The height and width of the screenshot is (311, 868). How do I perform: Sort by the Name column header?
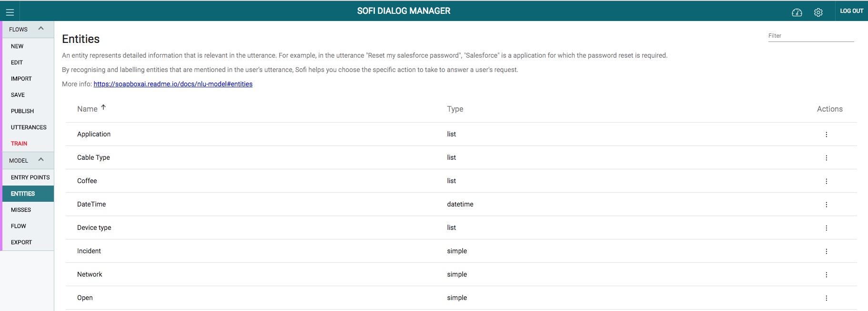pyautogui.click(x=87, y=109)
